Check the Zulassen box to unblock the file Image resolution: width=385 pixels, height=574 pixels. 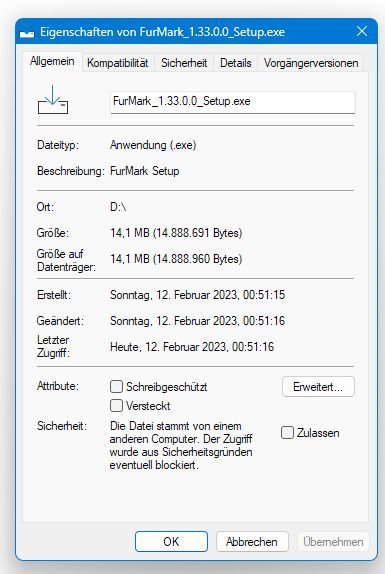point(287,433)
